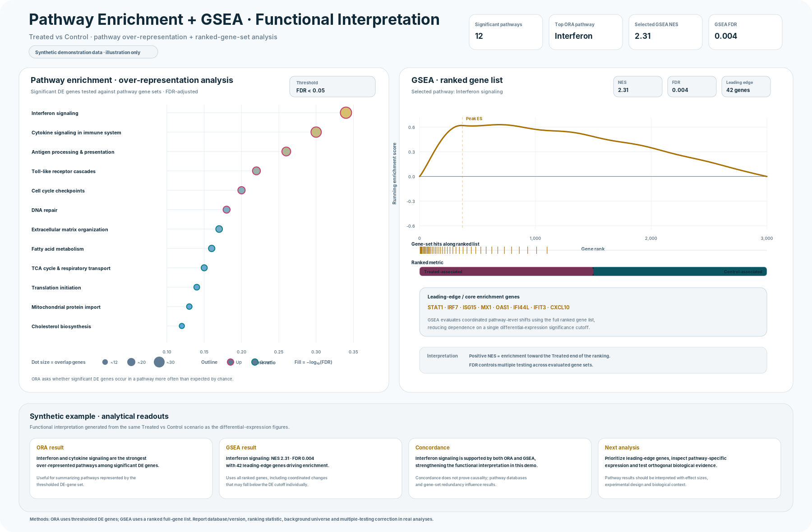Click the Interpretation note box
Viewport: 812px width, 532px height.
tap(593, 360)
